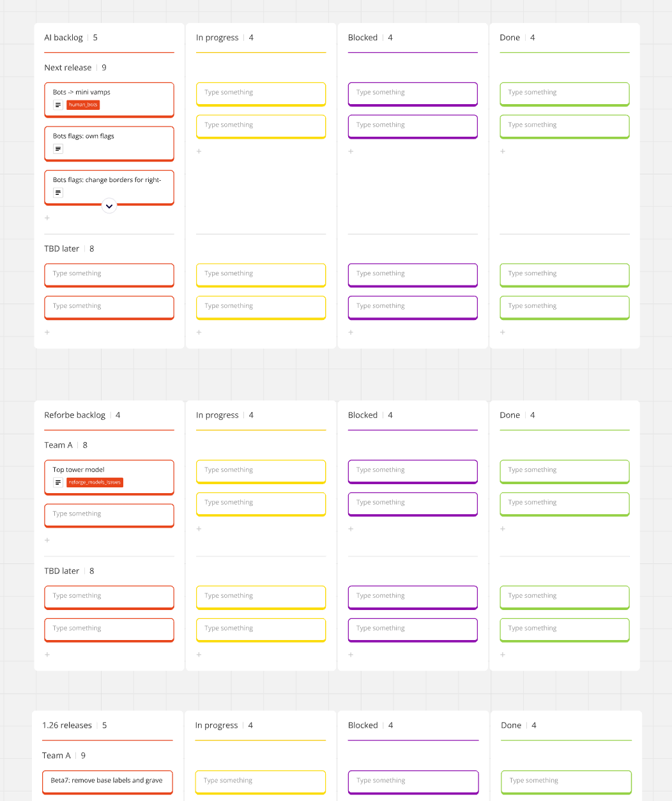Click description icon on 'Top tower model' card
The image size is (672, 801).
(58, 482)
